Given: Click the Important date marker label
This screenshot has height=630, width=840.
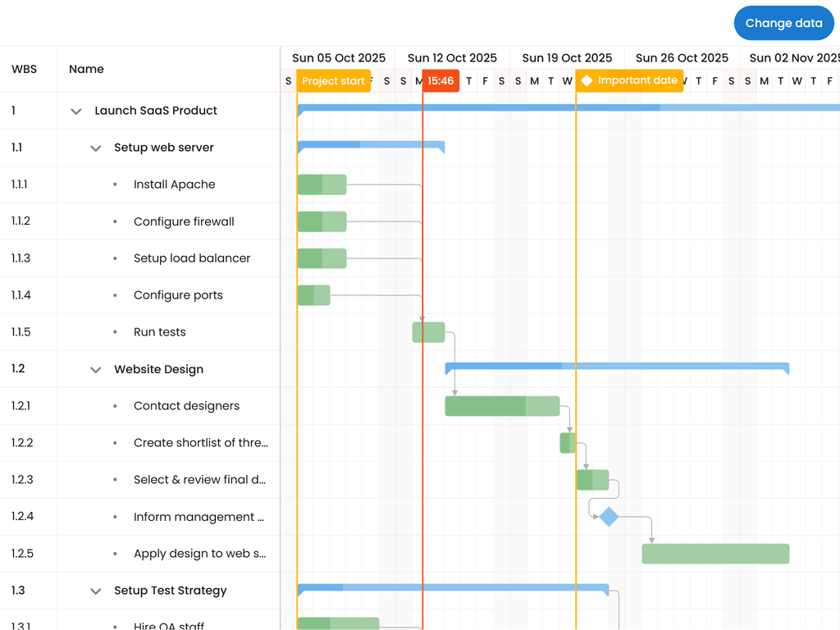Looking at the screenshot, I should (629, 81).
